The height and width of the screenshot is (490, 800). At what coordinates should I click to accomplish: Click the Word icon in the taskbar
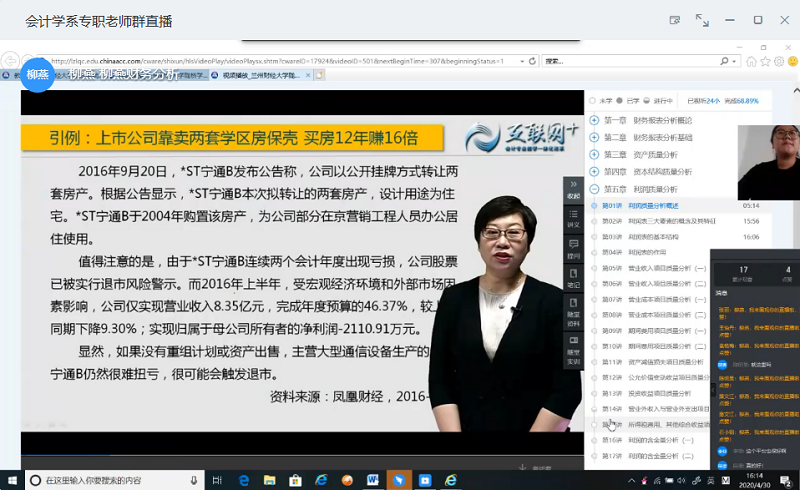pyautogui.click(x=373, y=480)
